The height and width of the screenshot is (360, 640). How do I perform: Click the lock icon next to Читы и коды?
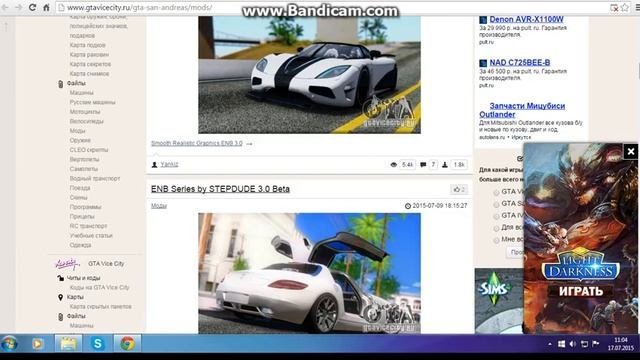(x=60, y=278)
